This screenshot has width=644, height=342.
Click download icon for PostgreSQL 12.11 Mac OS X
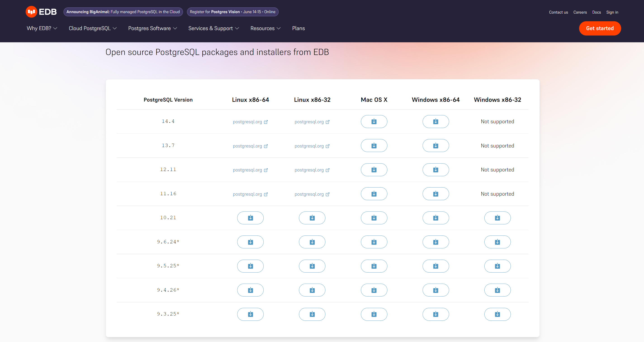374,169
